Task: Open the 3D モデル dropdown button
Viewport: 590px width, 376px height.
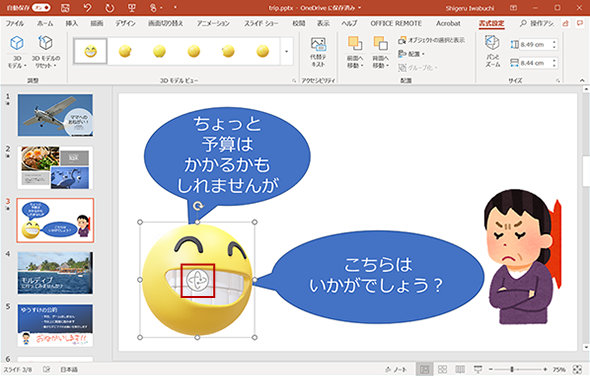Action: pyautogui.click(x=17, y=52)
